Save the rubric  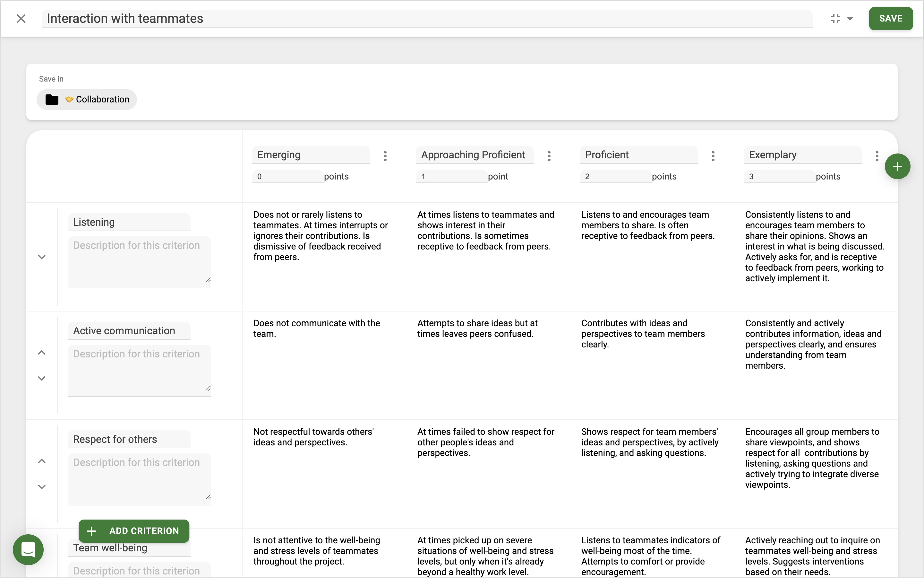pos(890,18)
